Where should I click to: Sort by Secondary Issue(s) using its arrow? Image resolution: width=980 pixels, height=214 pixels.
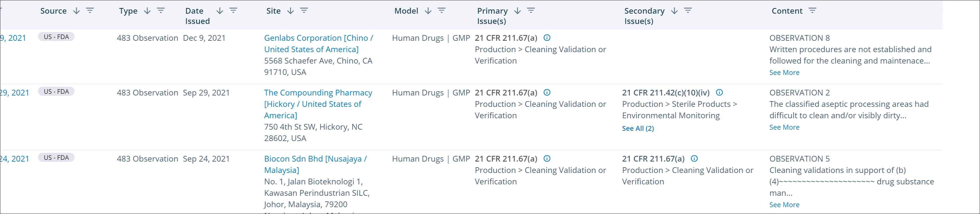pos(675,11)
